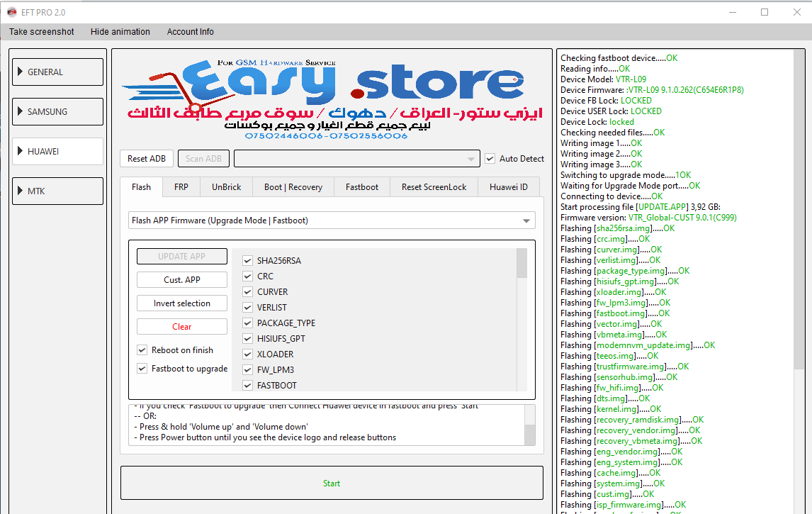Expand the MTK section
Viewport: 812px width, 514px height.
tap(57, 191)
